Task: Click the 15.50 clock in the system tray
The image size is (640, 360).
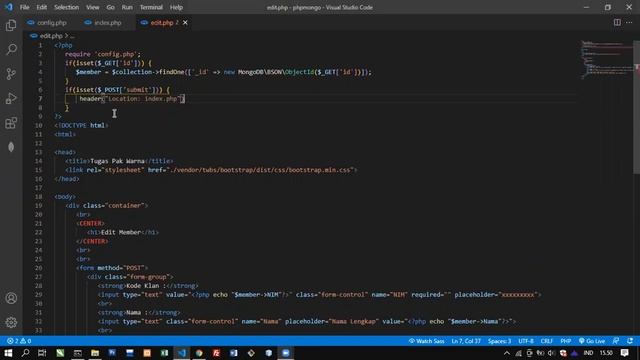Action: tap(606, 353)
